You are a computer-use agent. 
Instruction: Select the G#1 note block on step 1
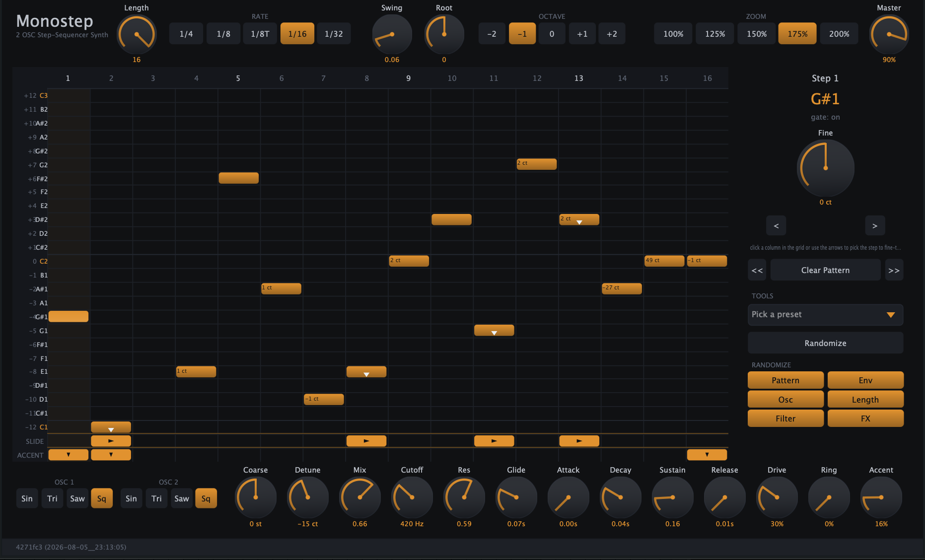[69, 316]
